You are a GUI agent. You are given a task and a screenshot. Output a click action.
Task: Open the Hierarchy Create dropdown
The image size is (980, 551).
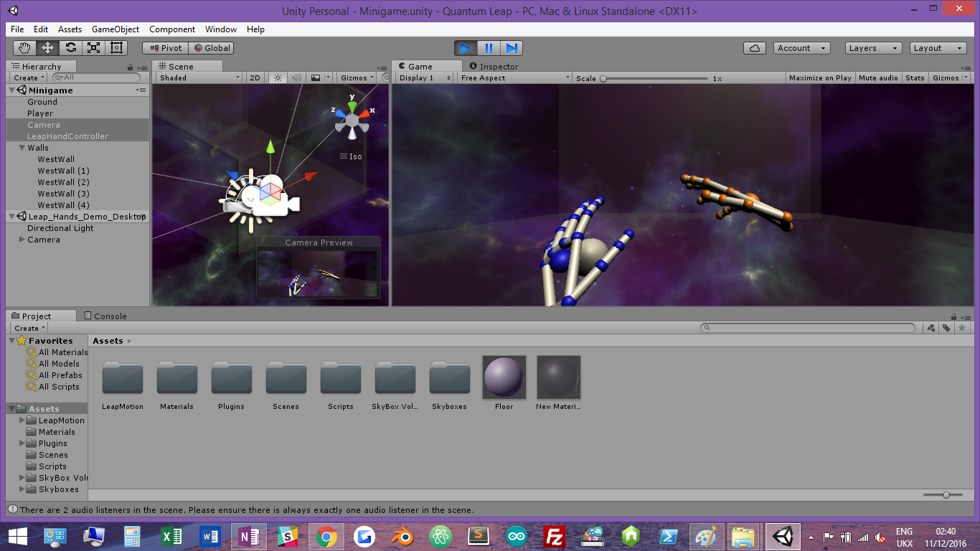click(29, 77)
